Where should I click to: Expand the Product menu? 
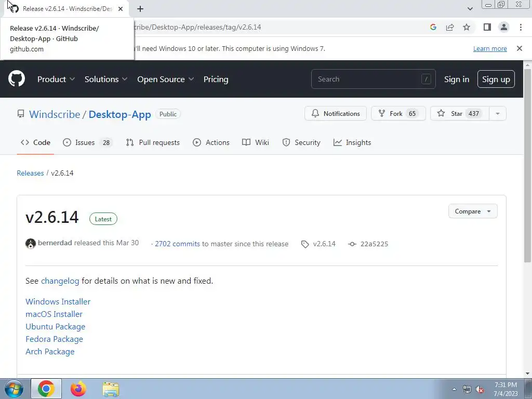coord(56,79)
